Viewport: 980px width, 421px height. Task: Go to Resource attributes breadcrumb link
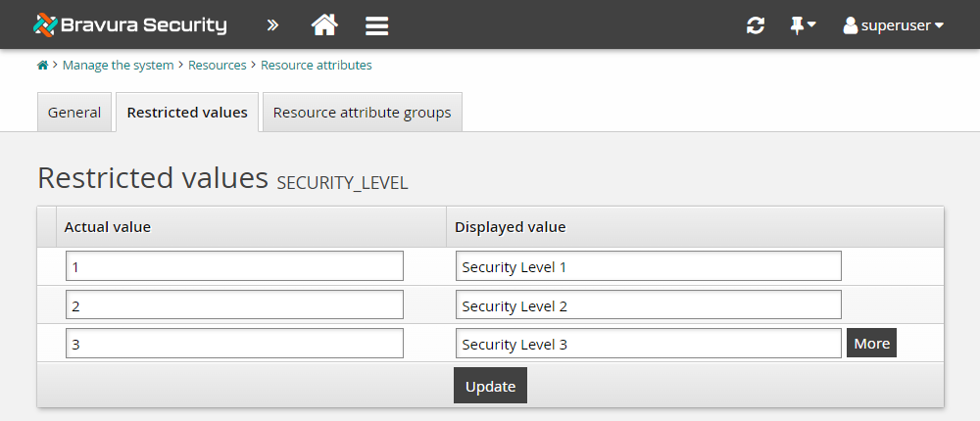(316, 66)
